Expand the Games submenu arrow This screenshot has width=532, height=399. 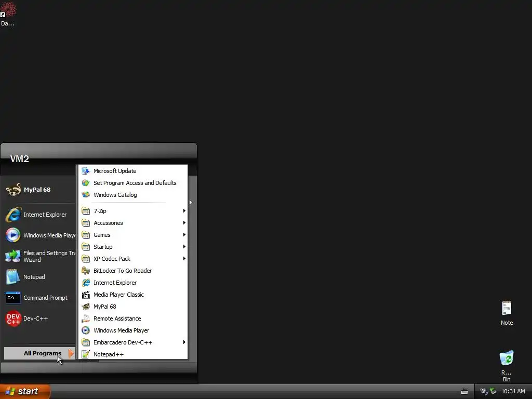click(184, 235)
